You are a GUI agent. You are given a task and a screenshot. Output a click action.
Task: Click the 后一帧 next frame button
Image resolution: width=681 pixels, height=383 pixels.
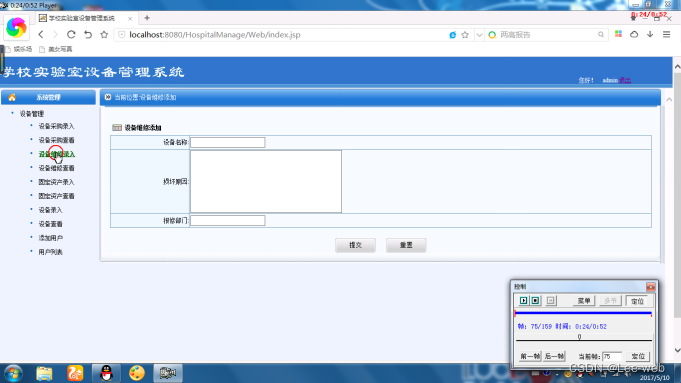(x=554, y=357)
